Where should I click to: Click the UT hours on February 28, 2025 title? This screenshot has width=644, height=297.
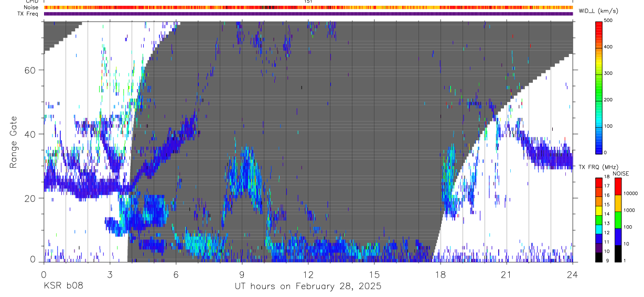[308, 287]
